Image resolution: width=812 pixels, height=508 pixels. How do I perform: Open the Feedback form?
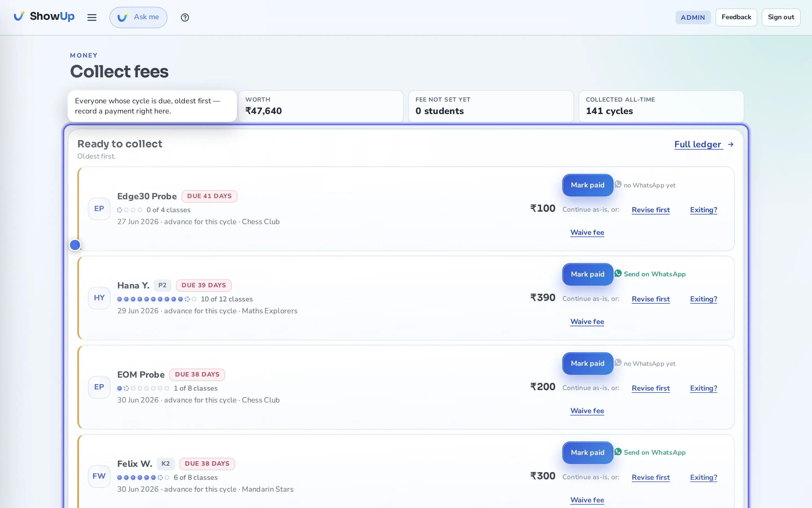coord(736,17)
